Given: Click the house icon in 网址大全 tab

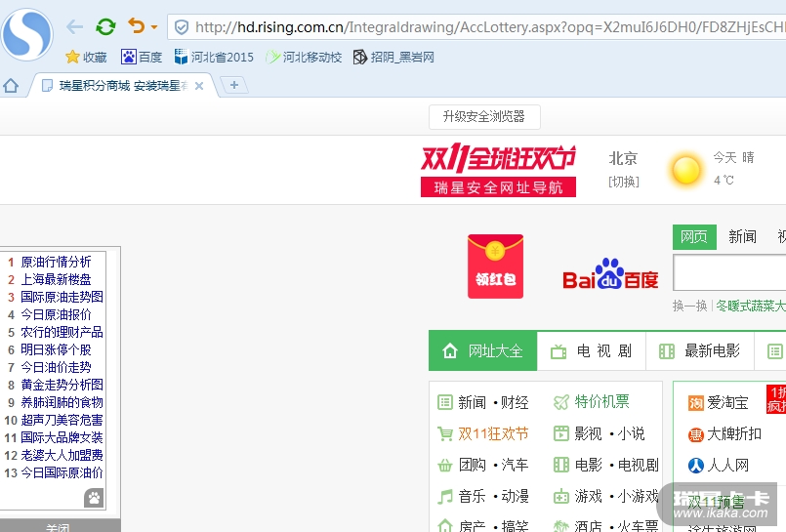Looking at the screenshot, I should point(450,350).
